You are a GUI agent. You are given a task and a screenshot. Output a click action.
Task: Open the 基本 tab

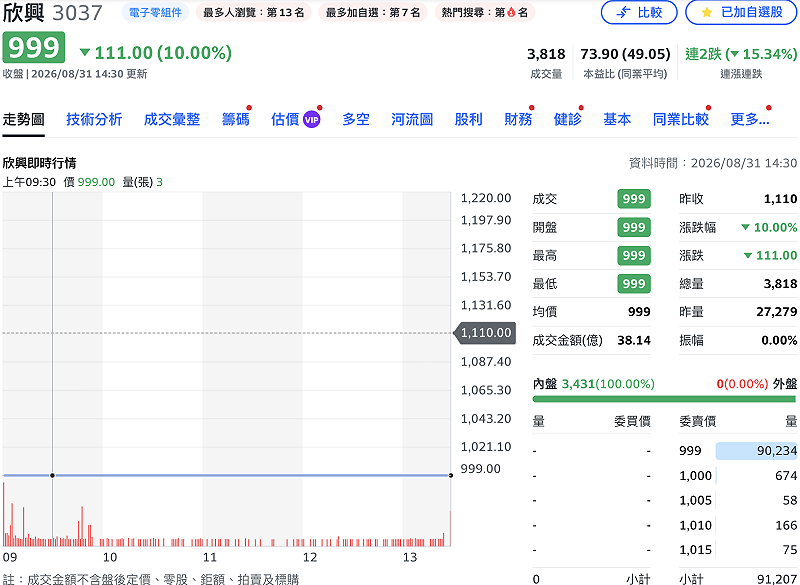617,119
